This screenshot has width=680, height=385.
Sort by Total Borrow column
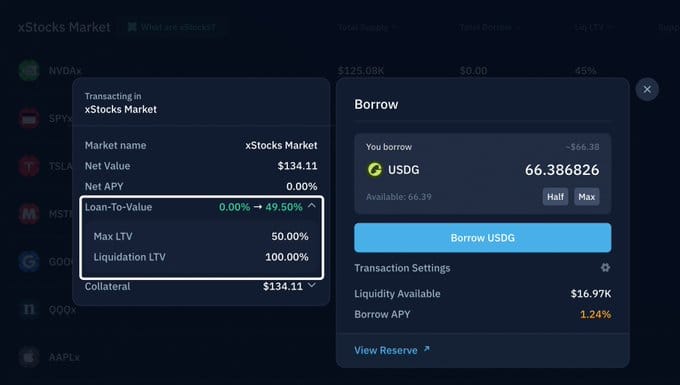tap(490, 27)
